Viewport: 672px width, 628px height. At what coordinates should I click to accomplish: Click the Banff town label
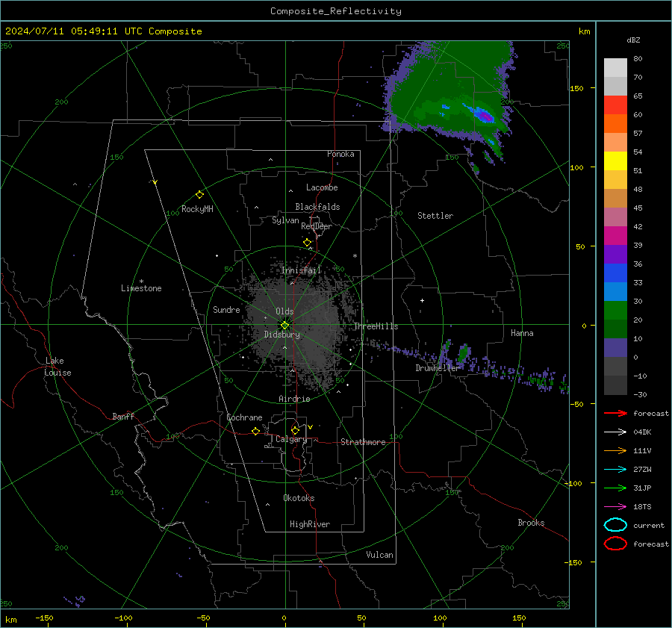click(x=123, y=416)
